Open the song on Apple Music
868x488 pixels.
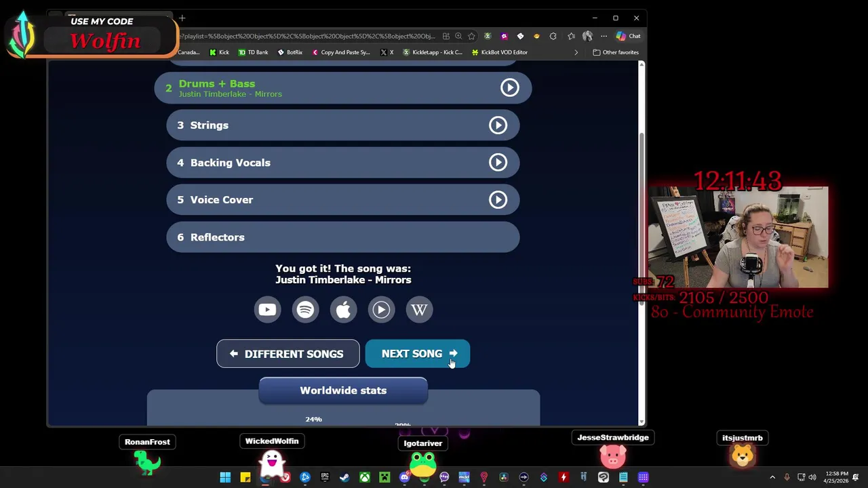point(343,310)
